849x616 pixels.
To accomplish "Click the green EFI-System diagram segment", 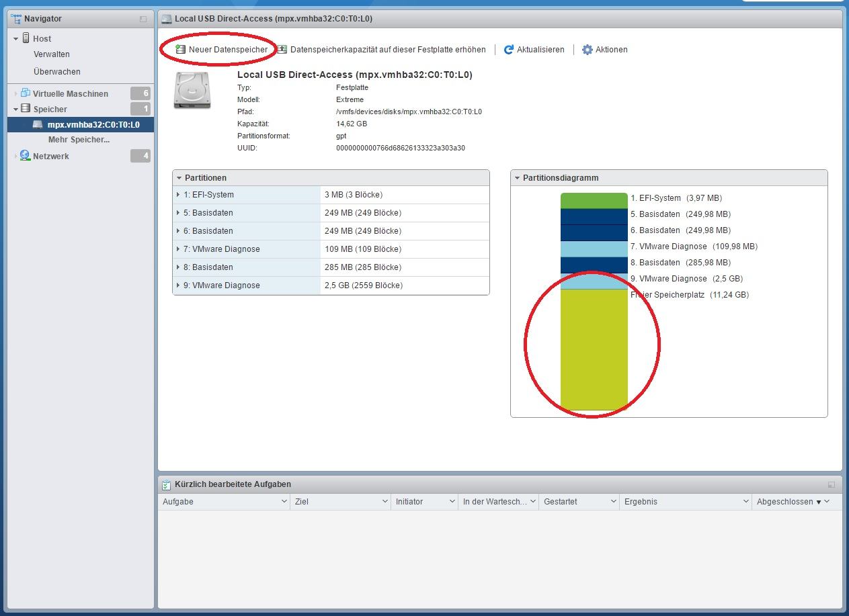I will click(594, 200).
